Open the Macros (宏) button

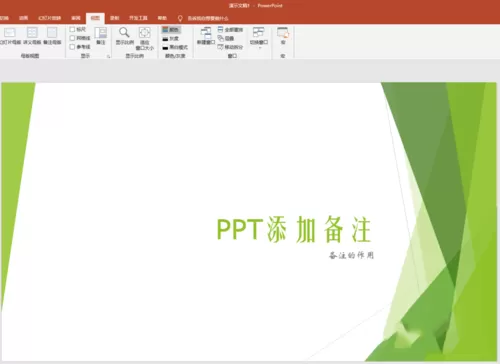click(x=283, y=36)
